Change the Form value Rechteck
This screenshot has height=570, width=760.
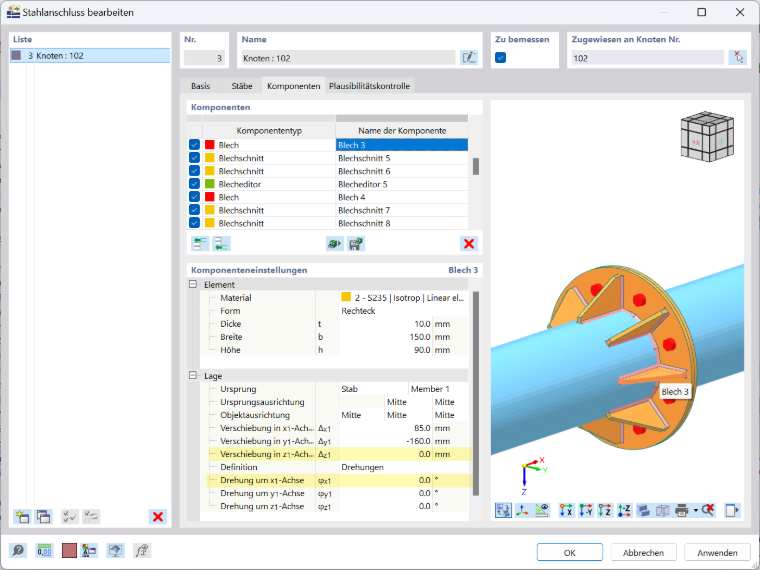coord(404,311)
